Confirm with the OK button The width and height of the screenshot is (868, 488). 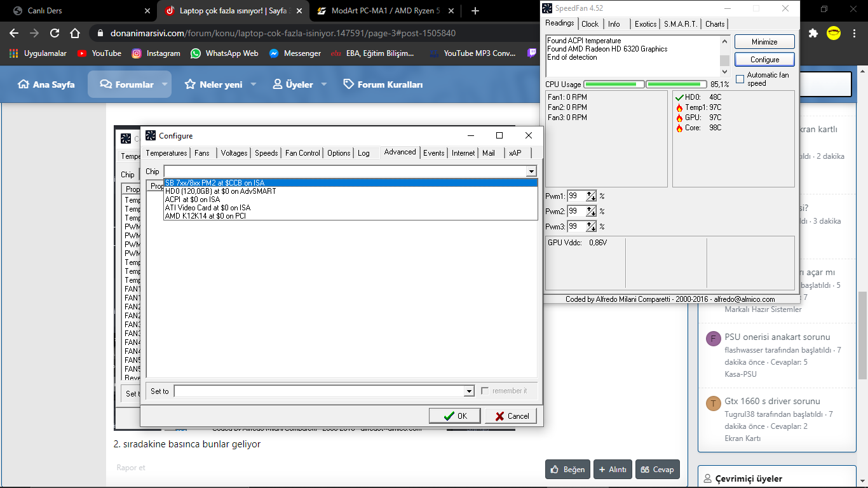454,416
